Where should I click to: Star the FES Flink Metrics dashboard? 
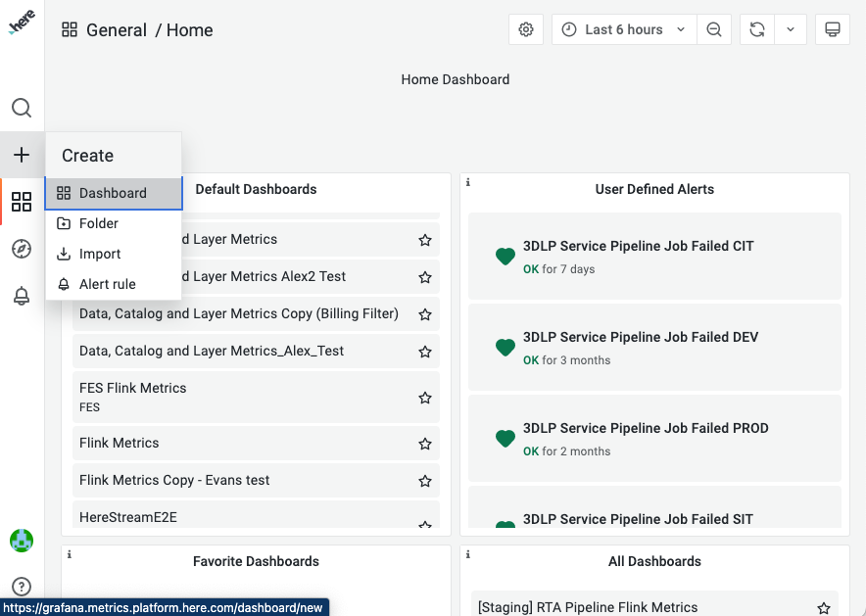[424, 398]
